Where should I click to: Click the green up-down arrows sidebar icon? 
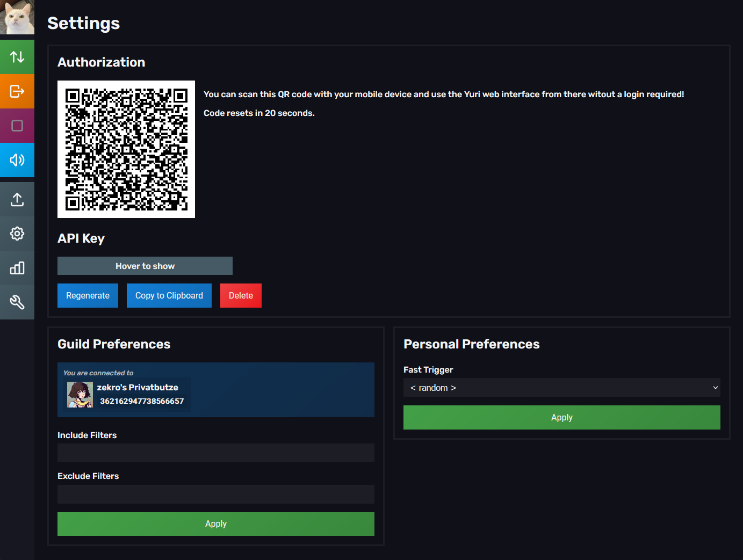(17, 57)
